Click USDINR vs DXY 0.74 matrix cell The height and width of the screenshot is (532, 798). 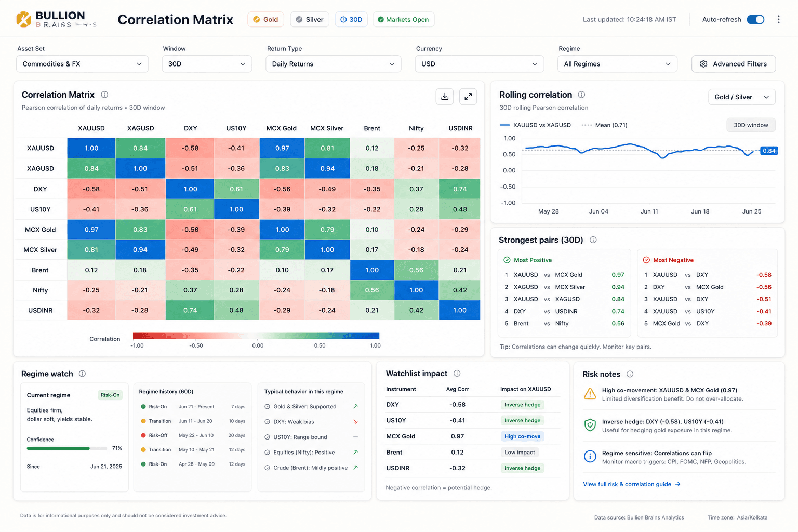click(190, 310)
